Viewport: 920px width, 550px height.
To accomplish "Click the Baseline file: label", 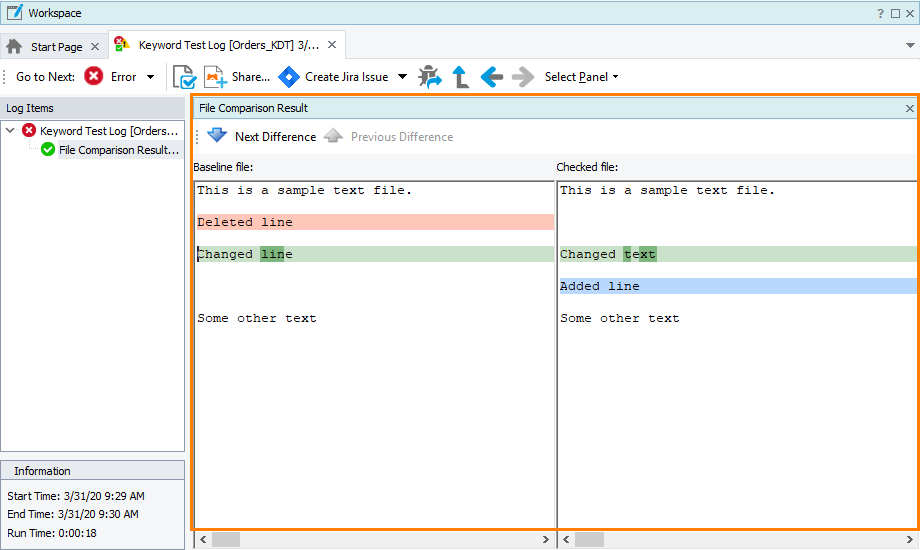I will pyautogui.click(x=223, y=167).
